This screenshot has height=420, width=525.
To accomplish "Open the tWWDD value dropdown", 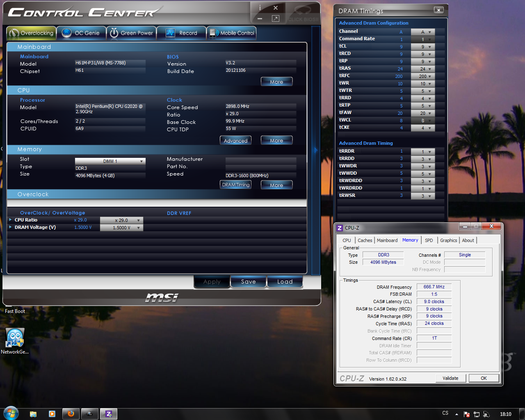I will point(422,174).
